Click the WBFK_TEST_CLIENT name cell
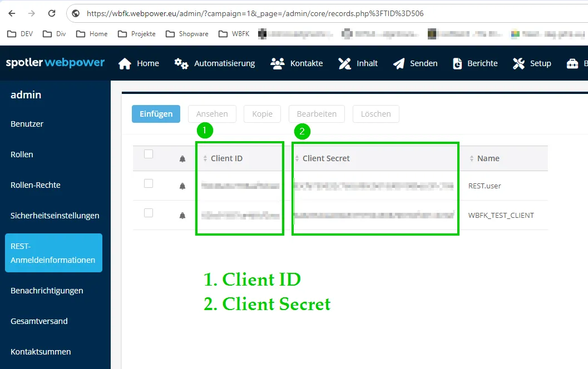588x369 pixels. (x=501, y=216)
